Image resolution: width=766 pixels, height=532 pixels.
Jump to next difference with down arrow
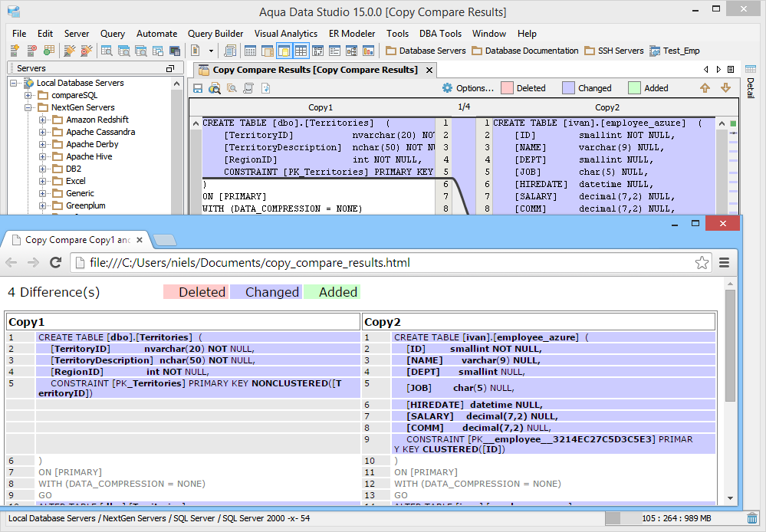point(725,88)
